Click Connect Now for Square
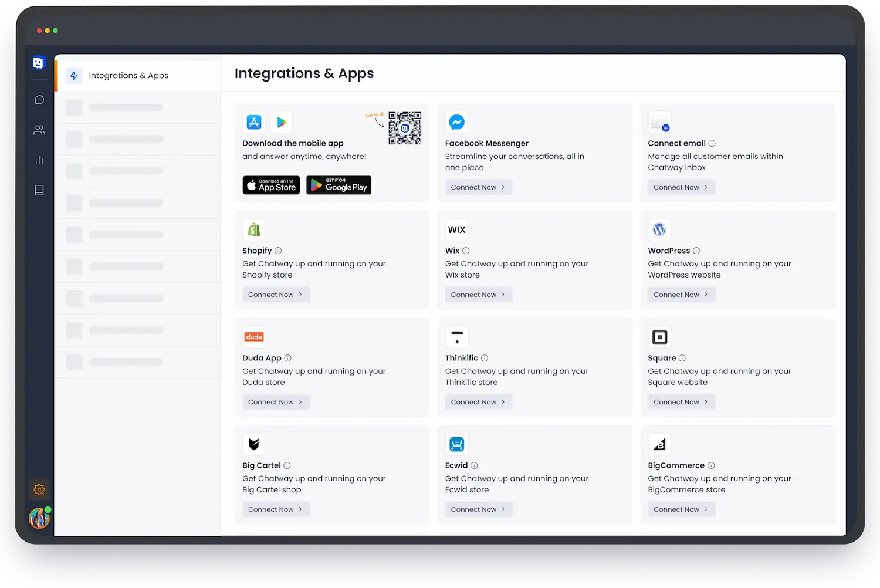This screenshot has width=880, height=588. click(682, 402)
